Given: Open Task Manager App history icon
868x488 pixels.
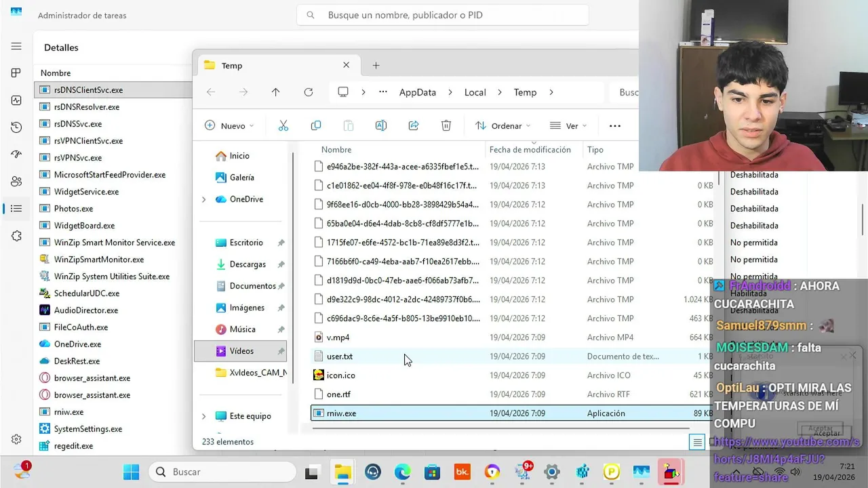Looking at the screenshot, I should click(x=16, y=127).
